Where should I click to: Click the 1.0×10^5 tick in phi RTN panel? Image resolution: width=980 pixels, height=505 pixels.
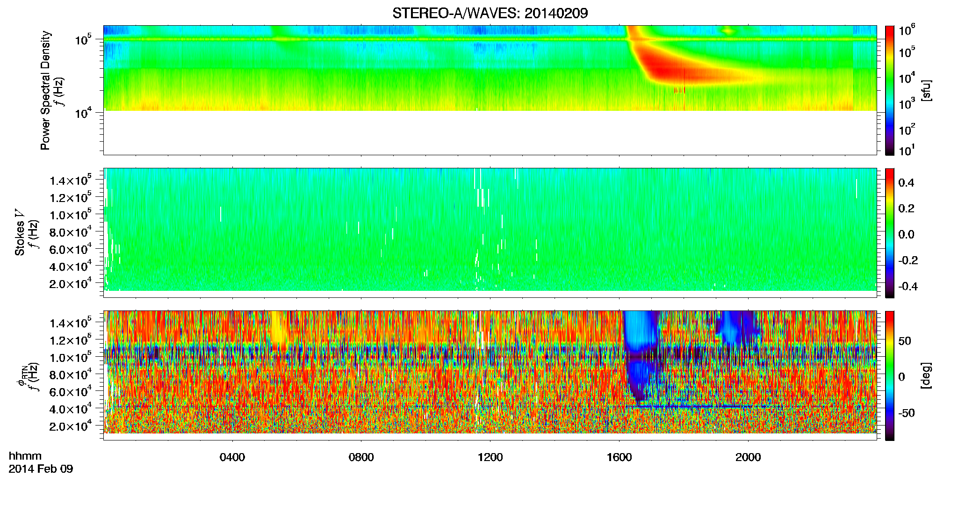pos(71,357)
